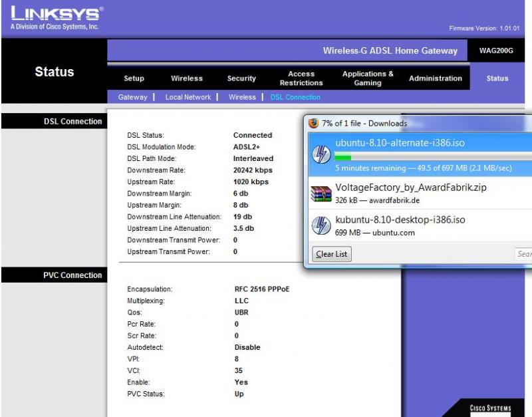Viewport: 532px width, 417px height.
Task: Click the 19 db line attenuation value
Action: [243, 216]
